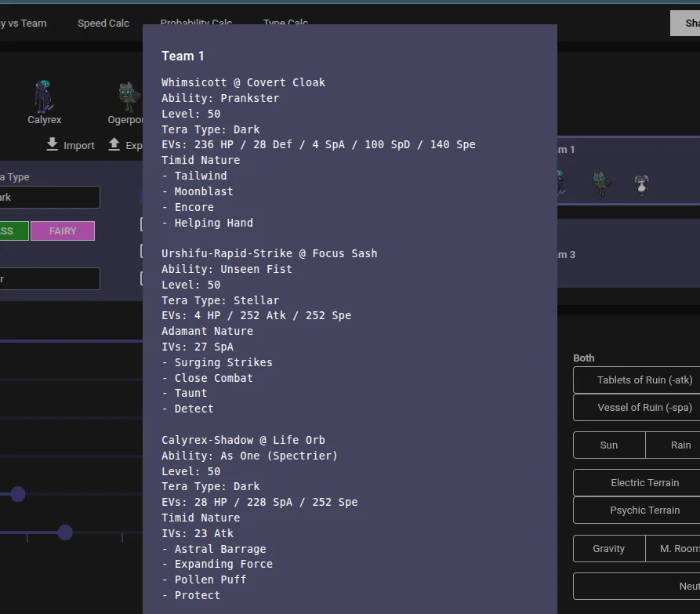
Task: Adjust the upper slider handle
Action: (x=18, y=494)
